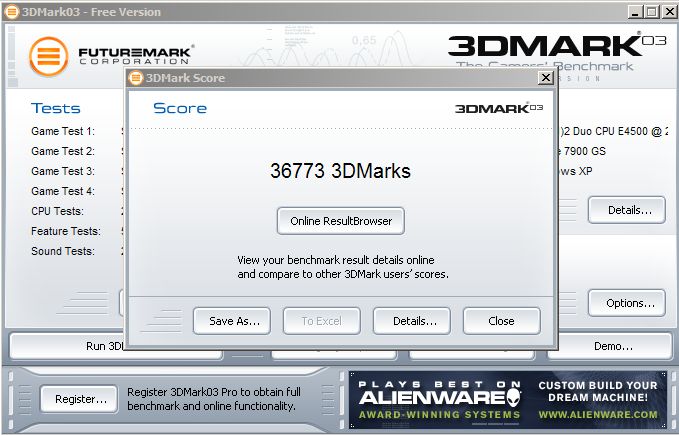
Task: Click Save As in score dialog
Action: (232, 321)
